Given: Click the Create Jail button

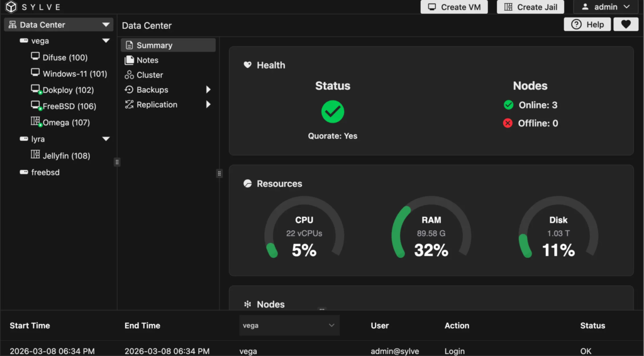Looking at the screenshot, I should tap(530, 7).
